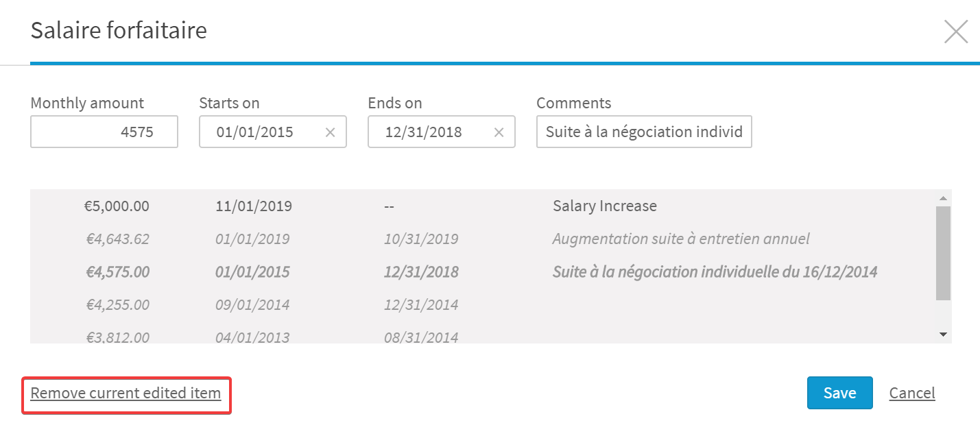Select the €4,575.00 salary row
Screen dimensions: 980x423
point(483,271)
